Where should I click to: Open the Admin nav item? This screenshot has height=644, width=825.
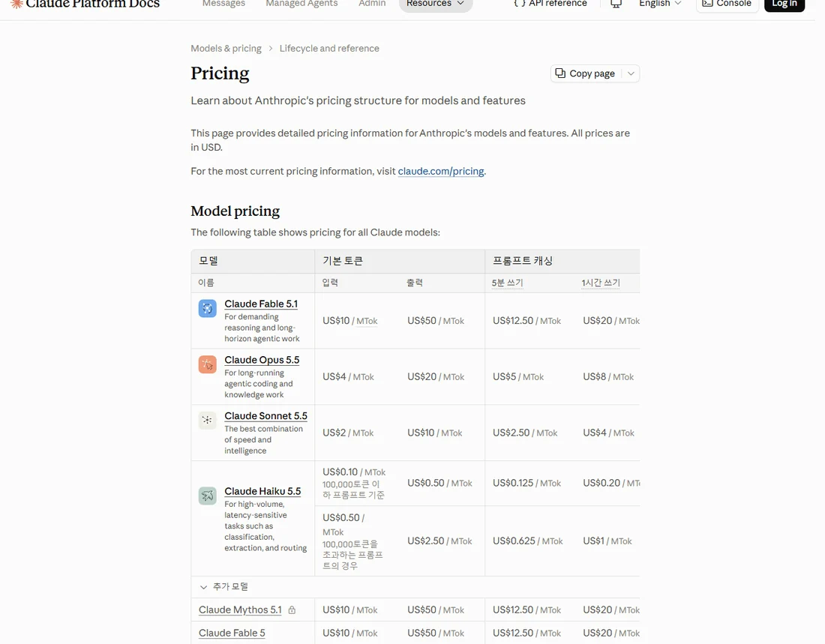pyautogui.click(x=372, y=4)
